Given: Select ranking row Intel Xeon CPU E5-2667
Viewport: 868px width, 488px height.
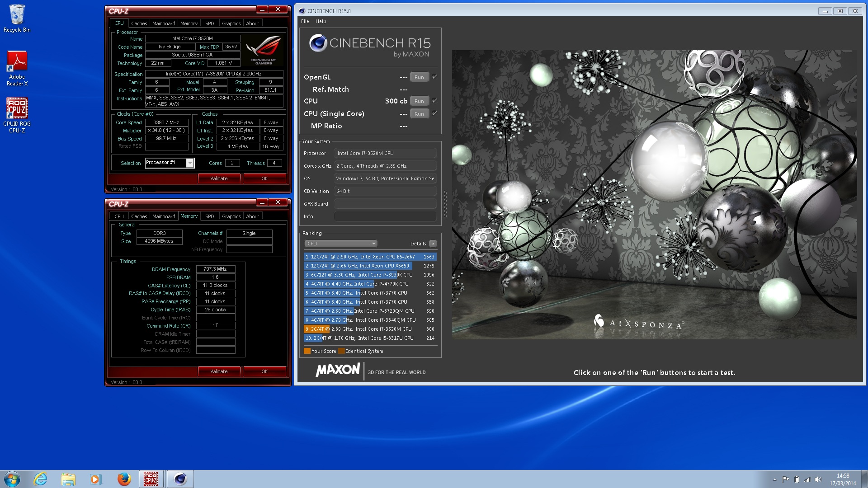Looking at the screenshot, I should tap(370, 257).
